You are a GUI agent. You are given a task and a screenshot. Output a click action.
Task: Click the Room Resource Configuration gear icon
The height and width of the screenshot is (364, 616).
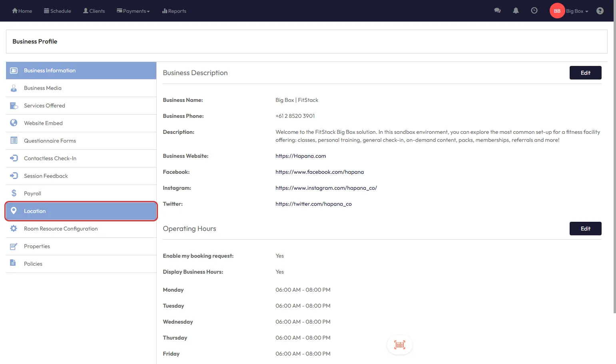(14, 229)
